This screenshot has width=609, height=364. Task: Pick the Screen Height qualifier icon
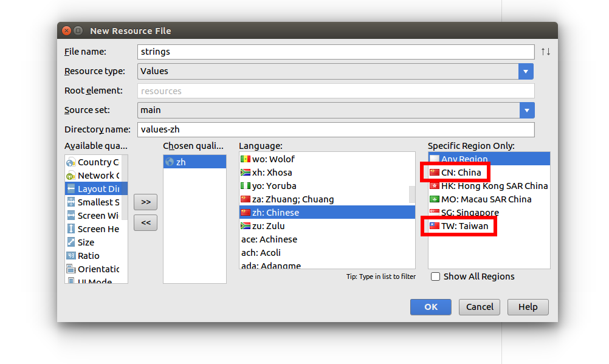(71, 229)
